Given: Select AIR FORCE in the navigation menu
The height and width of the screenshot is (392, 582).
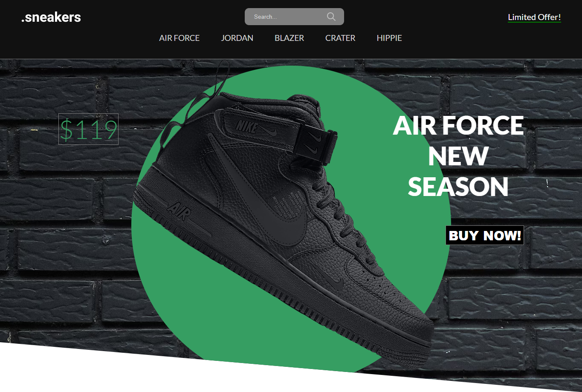Looking at the screenshot, I should (x=180, y=38).
